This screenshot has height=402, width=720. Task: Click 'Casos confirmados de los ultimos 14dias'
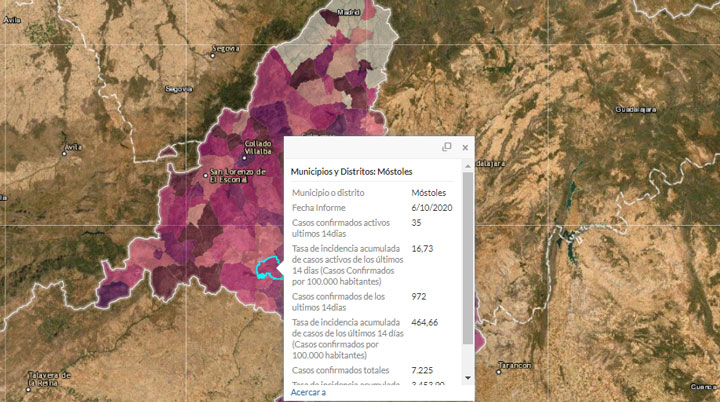338,302
